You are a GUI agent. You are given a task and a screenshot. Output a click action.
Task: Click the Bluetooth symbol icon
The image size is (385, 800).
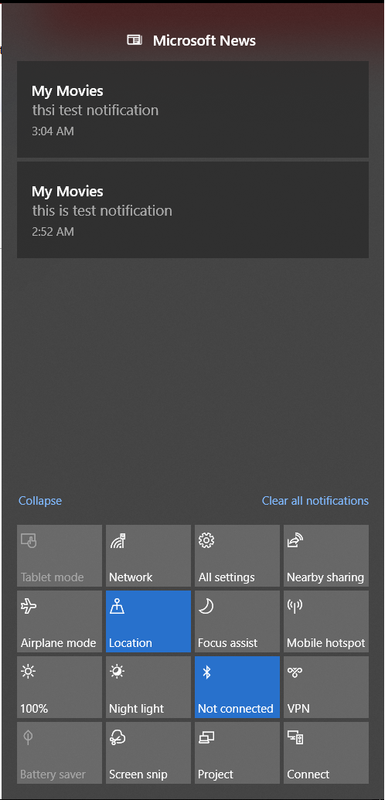206,672
